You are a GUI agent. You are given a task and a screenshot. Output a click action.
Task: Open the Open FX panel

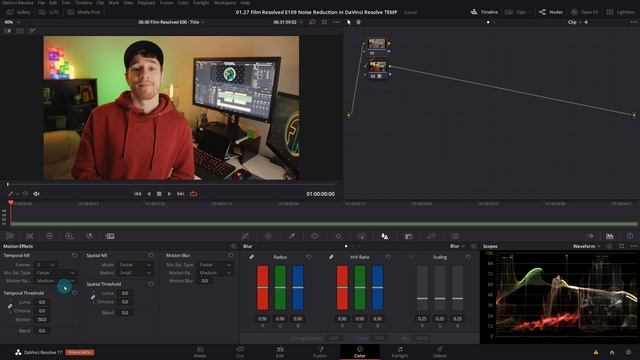click(584, 12)
